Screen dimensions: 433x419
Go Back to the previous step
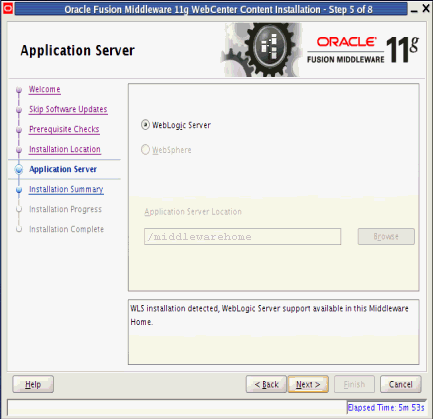(266, 384)
